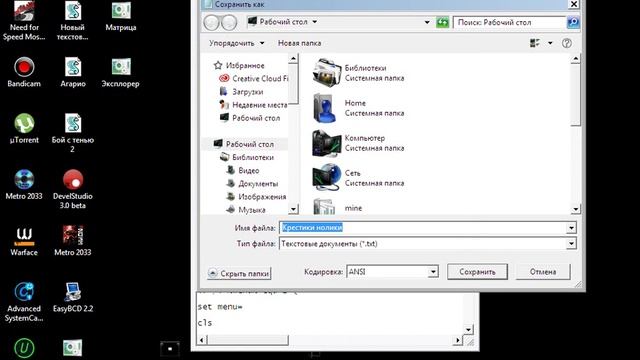
Task: Open Metro 2033 game cover shortcut
Action: (73, 241)
